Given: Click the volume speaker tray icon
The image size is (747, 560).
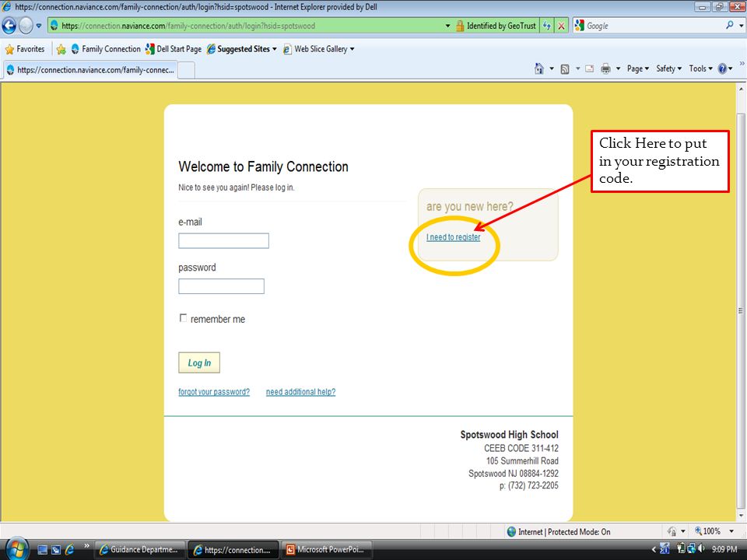Looking at the screenshot, I should pos(701,549).
